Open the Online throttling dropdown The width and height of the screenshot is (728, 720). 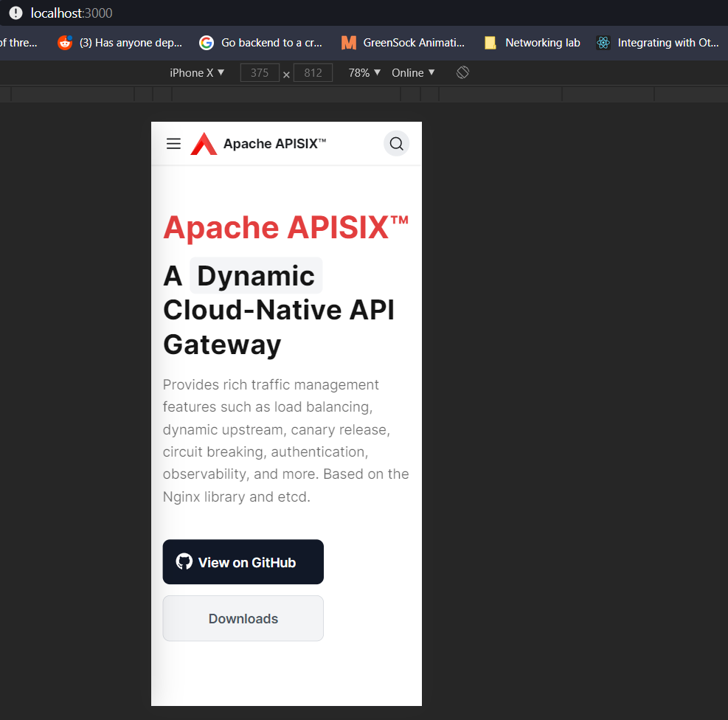click(413, 73)
